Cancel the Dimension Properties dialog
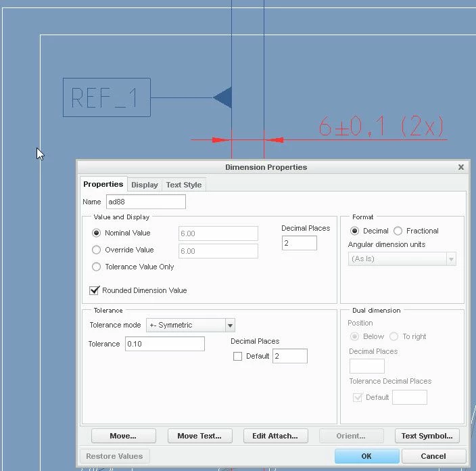 click(x=433, y=456)
